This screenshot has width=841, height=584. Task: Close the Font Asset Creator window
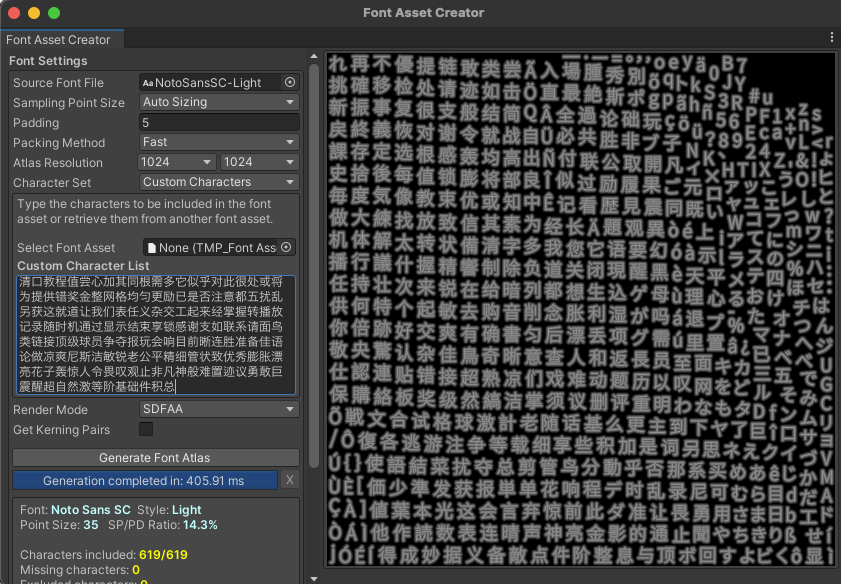coord(14,12)
